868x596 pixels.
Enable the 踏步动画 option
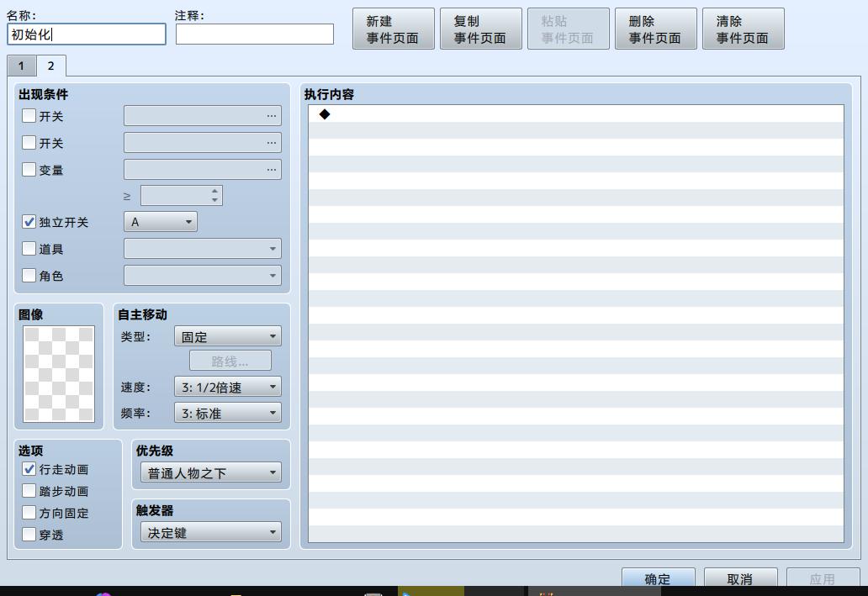(29, 491)
